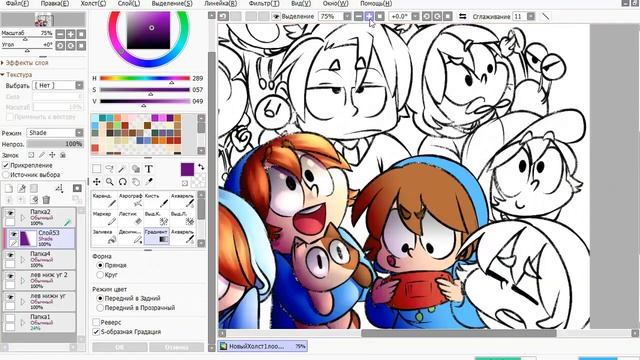Swap foreground and background colors

click(201, 167)
